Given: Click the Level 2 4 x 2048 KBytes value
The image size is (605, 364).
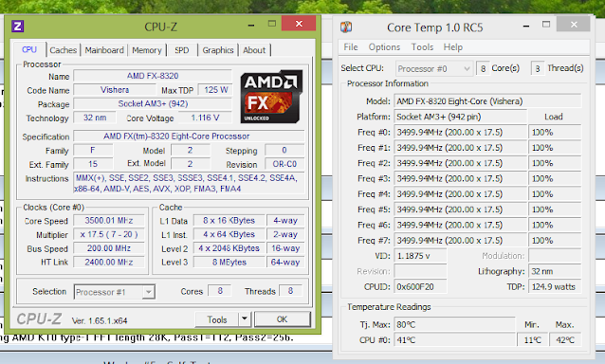Looking at the screenshot, I should point(229,248).
